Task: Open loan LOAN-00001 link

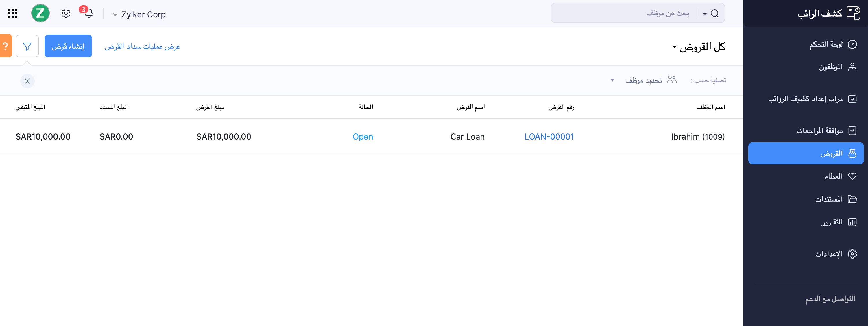Action: 549,137
